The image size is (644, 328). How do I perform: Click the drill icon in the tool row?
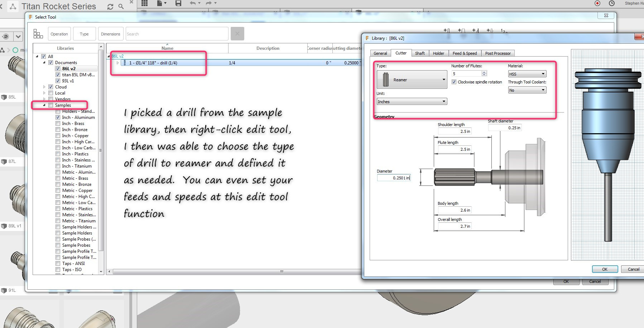[x=124, y=63]
